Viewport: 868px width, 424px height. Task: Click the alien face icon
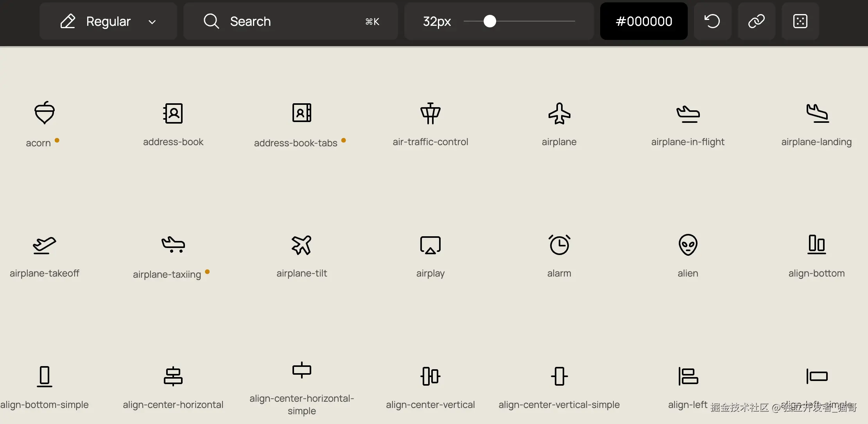point(688,244)
